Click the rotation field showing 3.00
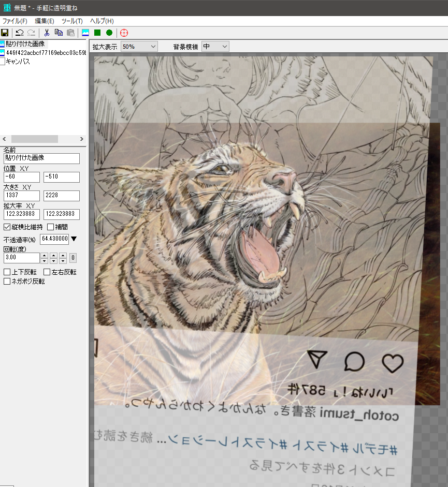Image resolution: width=448 pixels, height=487 pixels. 21,258
